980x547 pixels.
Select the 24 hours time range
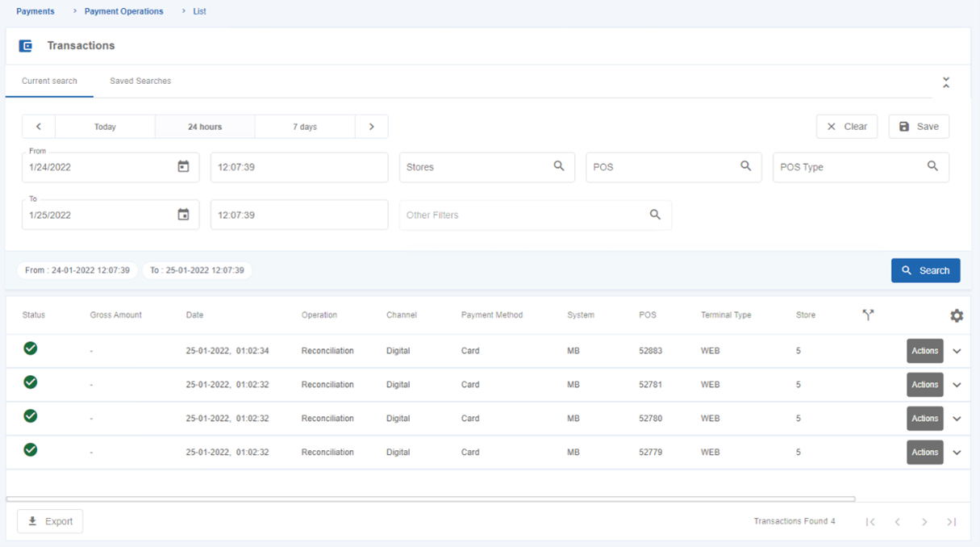coord(205,127)
